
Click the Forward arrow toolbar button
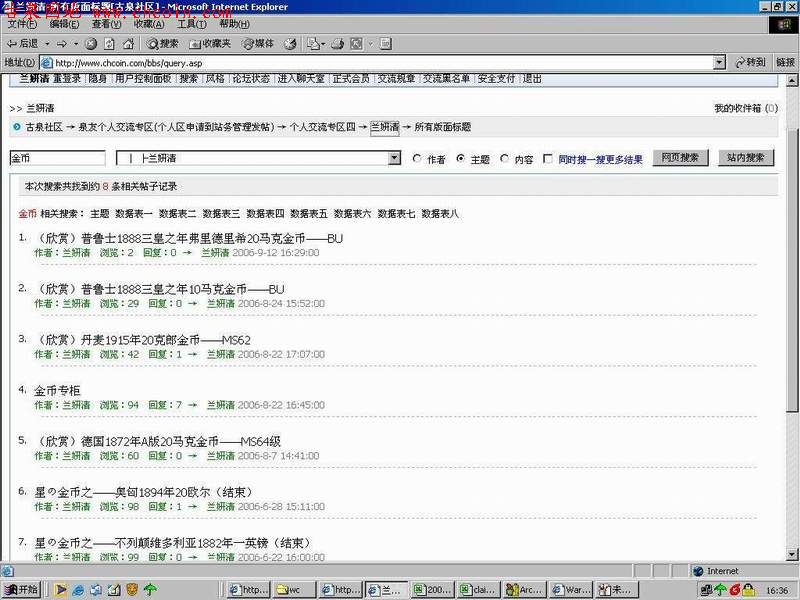[62, 44]
